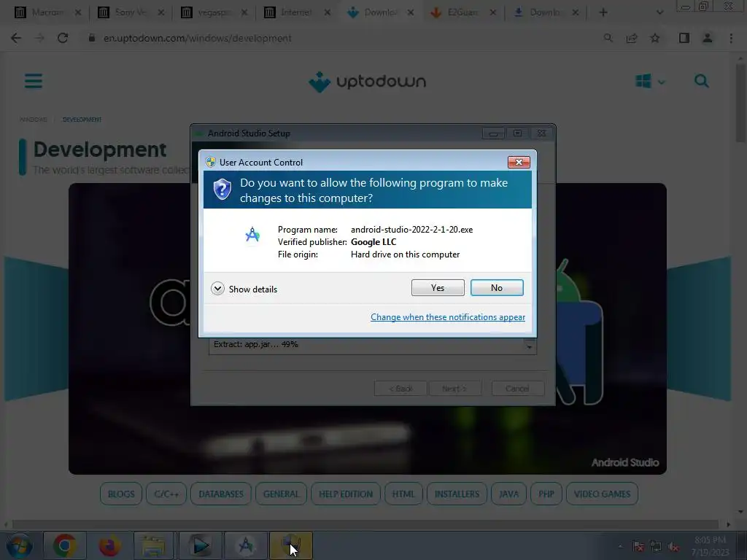
Task: Click the address bar URL
Action: pos(197,38)
